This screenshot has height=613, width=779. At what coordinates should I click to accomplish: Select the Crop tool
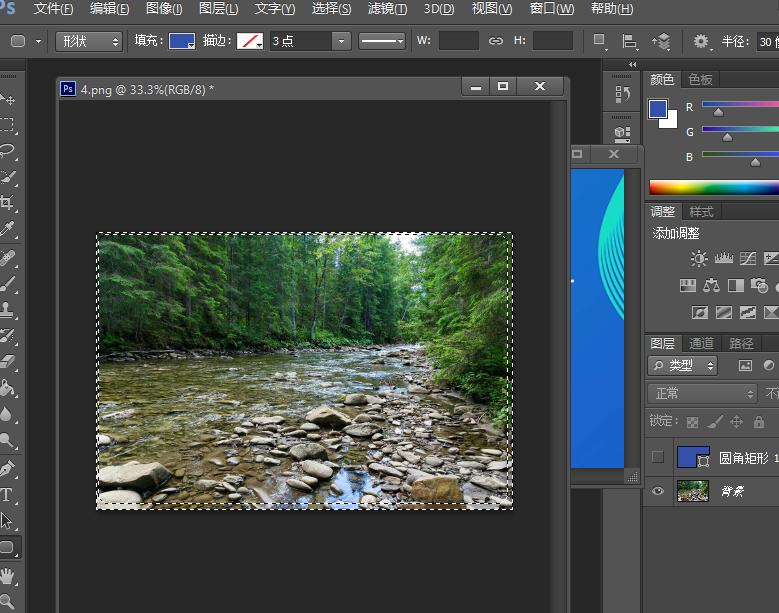click(x=7, y=203)
